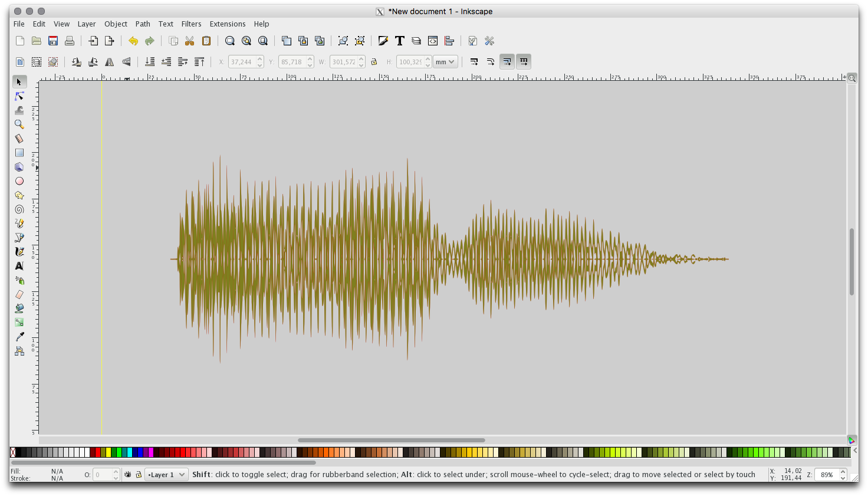Increase opacity O stepper

[116, 471]
